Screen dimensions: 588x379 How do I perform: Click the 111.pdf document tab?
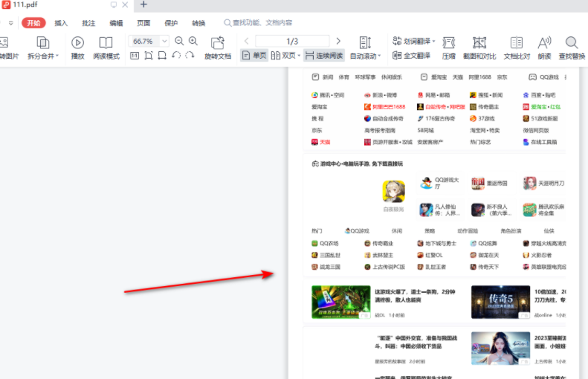(65, 5)
